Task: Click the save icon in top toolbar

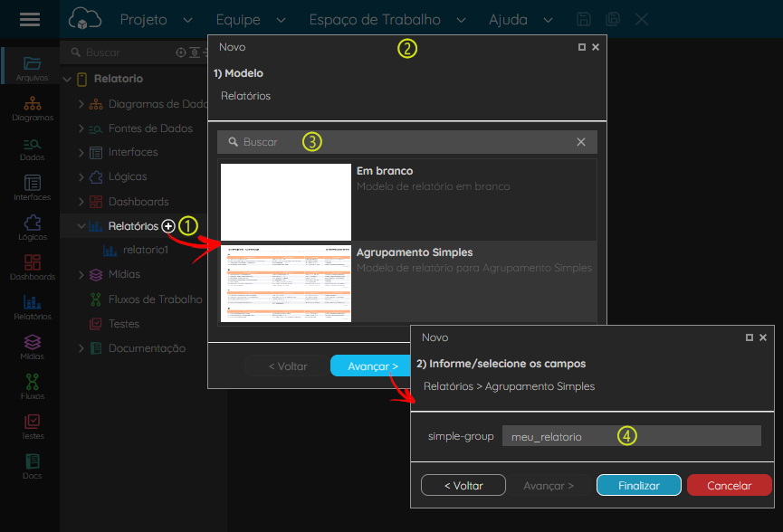Action: [584, 20]
